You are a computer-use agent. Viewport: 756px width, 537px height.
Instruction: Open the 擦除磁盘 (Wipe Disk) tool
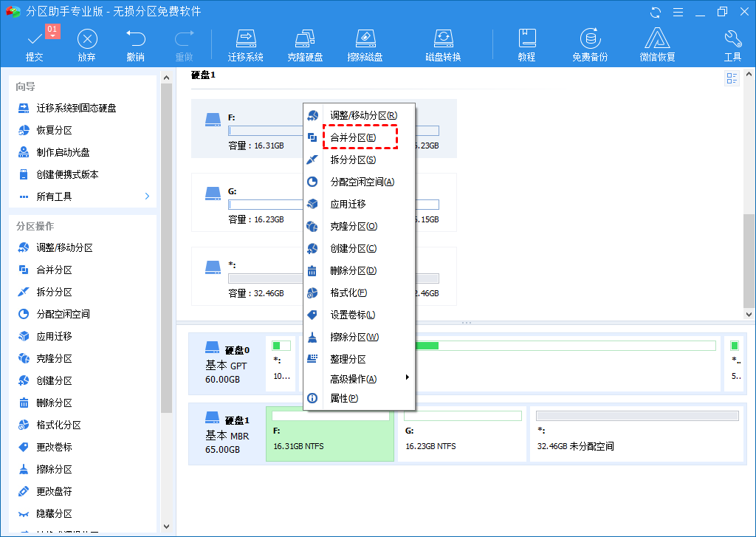[365, 44]
